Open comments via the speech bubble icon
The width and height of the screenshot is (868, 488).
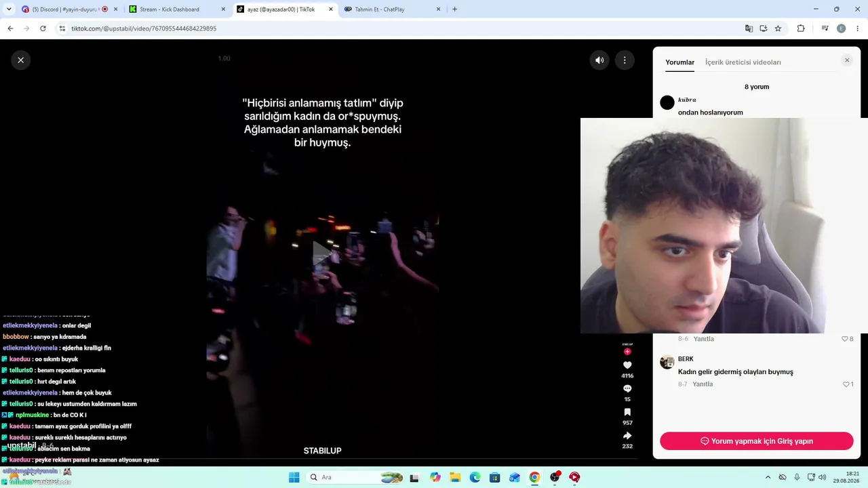[x=627, y=388]
